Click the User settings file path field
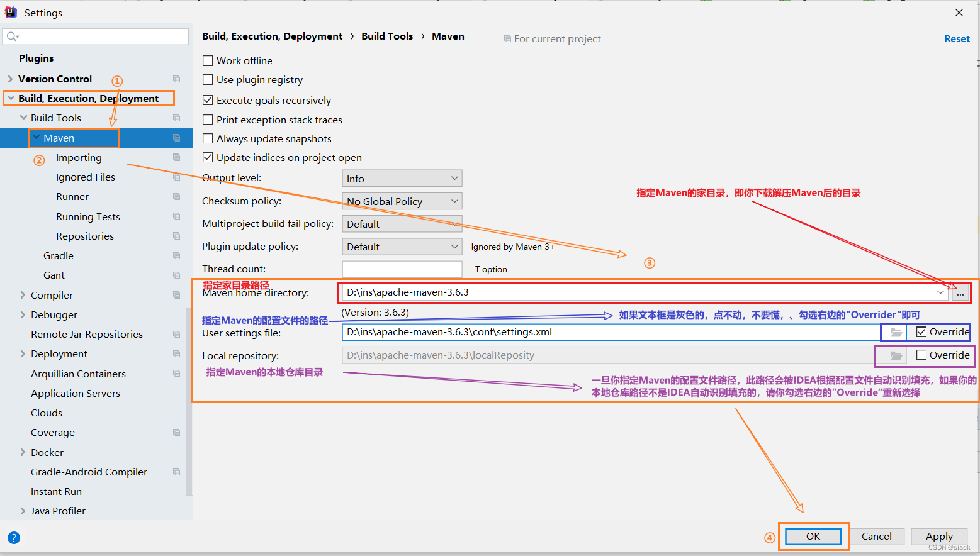 click(x=611, y=332)
